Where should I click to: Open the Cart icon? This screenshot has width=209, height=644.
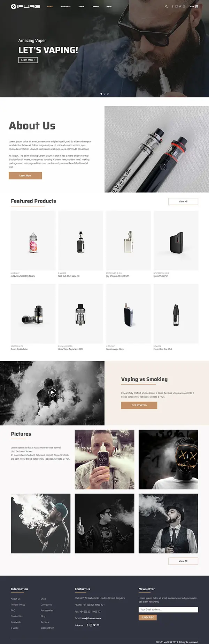pyautogui.click(x=194, y=6)
